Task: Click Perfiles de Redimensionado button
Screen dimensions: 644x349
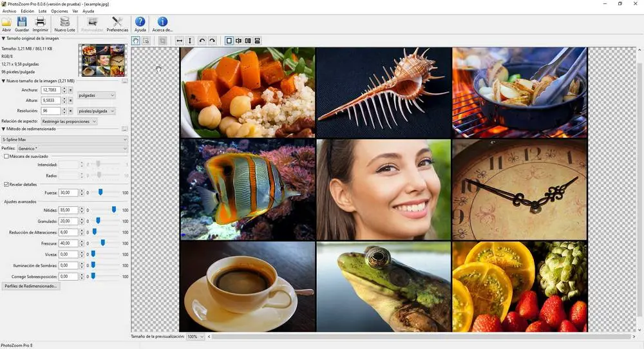Action: pos(31,286)
